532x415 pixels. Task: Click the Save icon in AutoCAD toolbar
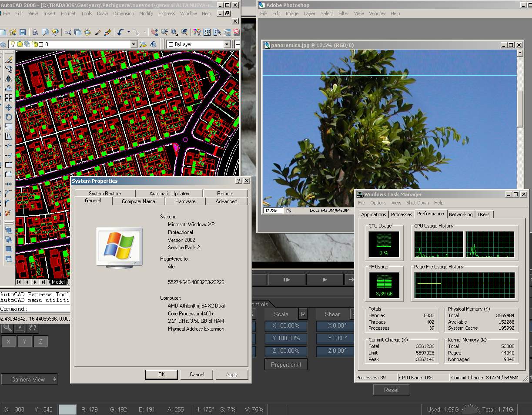[x=22, y=32]
